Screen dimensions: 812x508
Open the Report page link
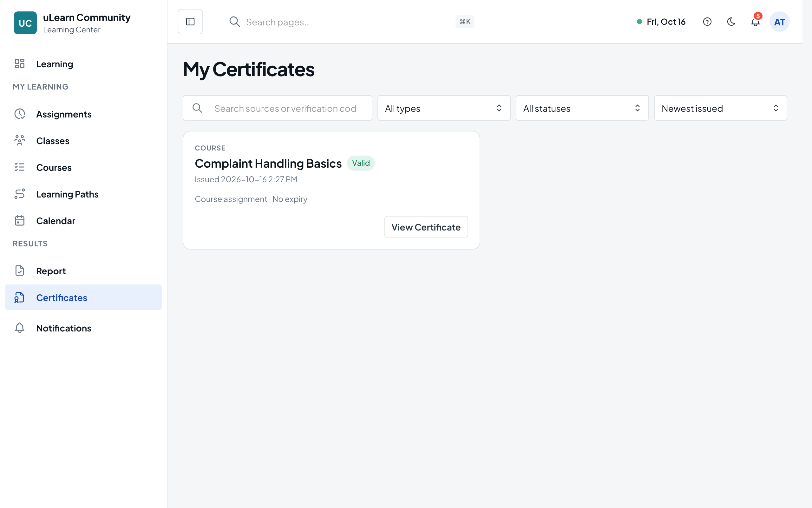pyautogui.click(x=83, y=271)
